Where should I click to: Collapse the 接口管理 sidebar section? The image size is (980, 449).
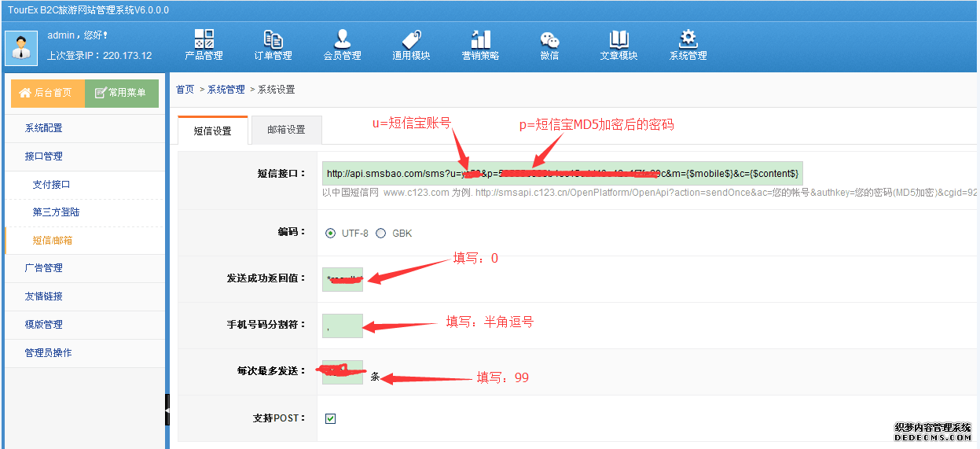[44, 156]
